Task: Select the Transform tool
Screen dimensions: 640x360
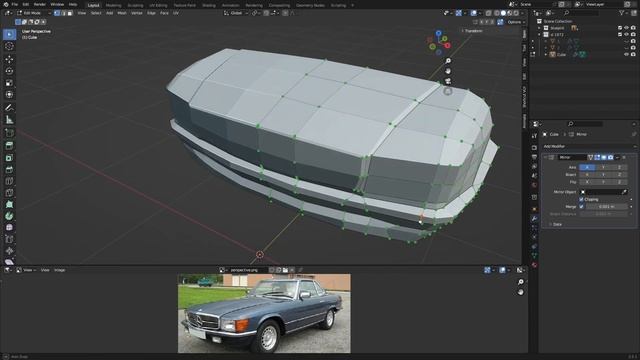Action: point(9,95)
